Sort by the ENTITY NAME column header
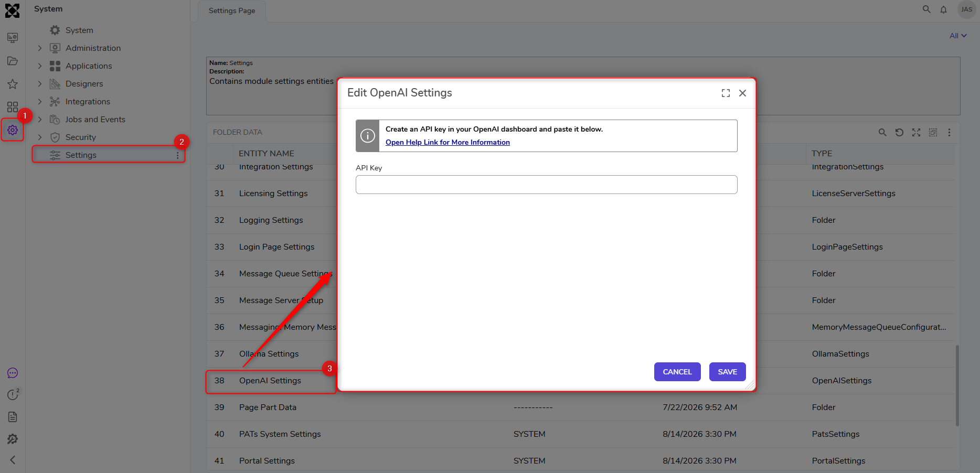980x473 pixels. [267, 154]
